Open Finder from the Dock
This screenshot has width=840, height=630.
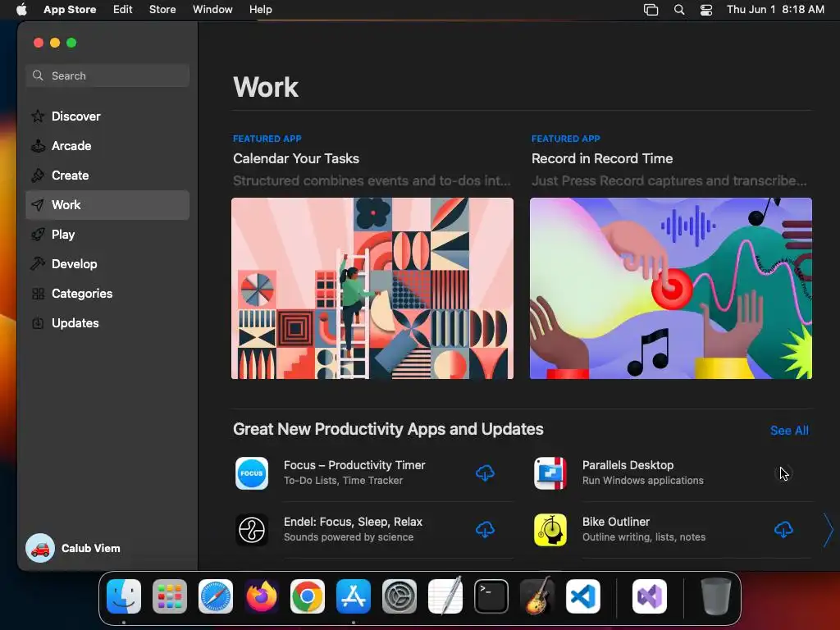124,596
